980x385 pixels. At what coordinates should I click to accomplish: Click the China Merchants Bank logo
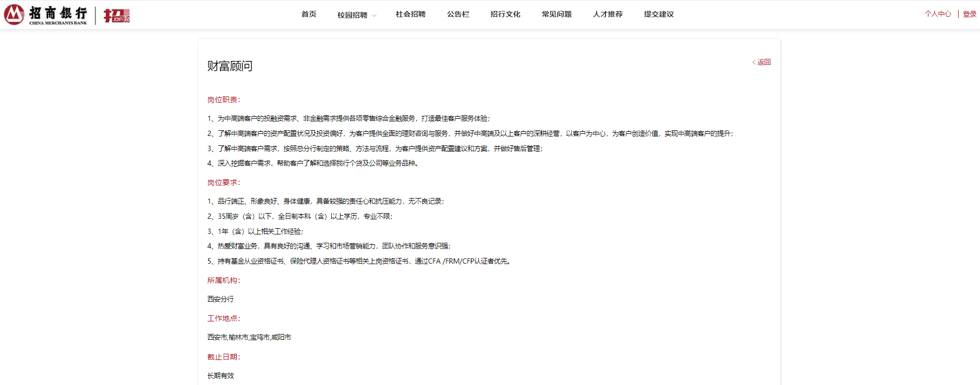46,15
